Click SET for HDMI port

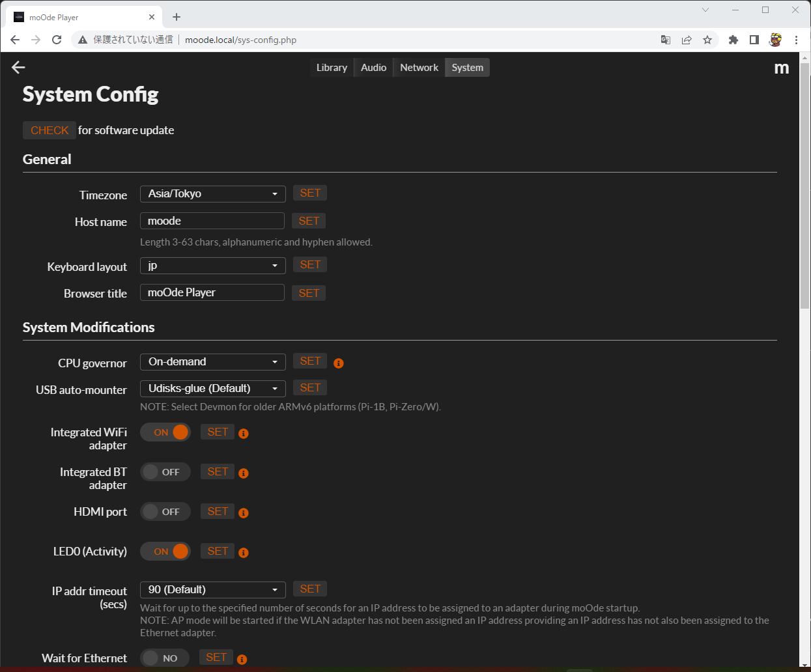click(x=218, y=512)
